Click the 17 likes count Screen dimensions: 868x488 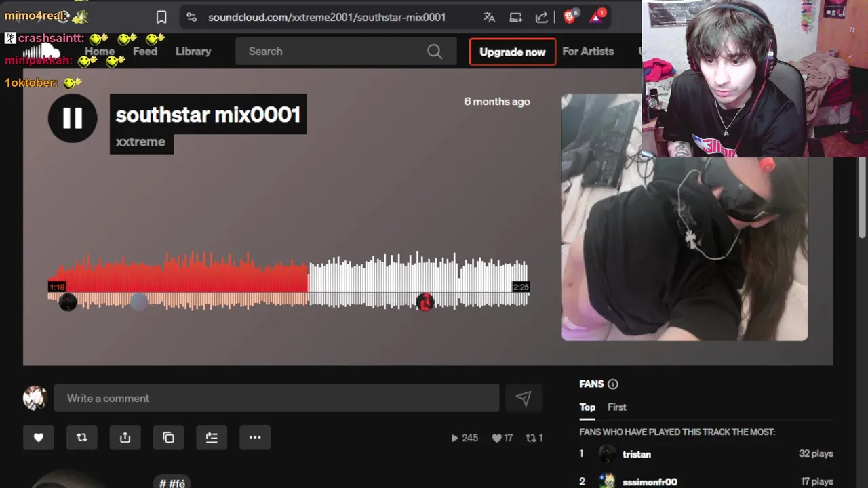[502, 438]
